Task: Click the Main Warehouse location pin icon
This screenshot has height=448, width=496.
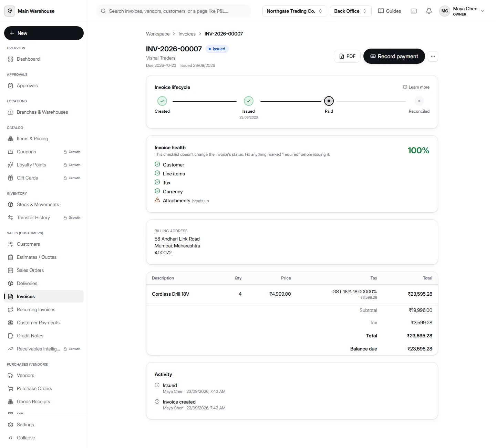Action: pos(10,11)
